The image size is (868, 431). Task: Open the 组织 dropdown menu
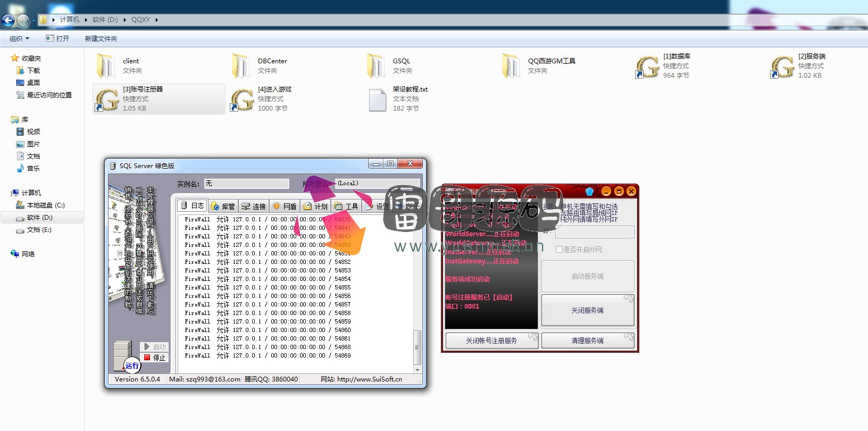(x=19, y=38)
